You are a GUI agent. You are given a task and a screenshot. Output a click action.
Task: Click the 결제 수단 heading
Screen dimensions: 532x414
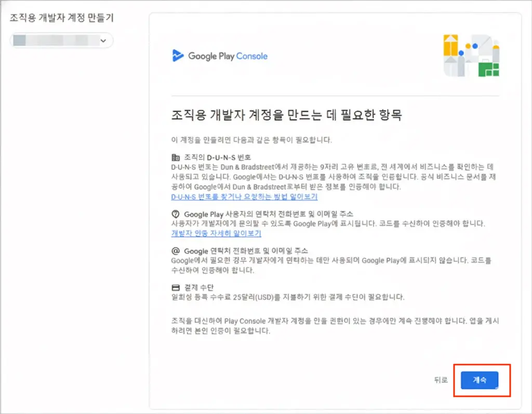199,288
